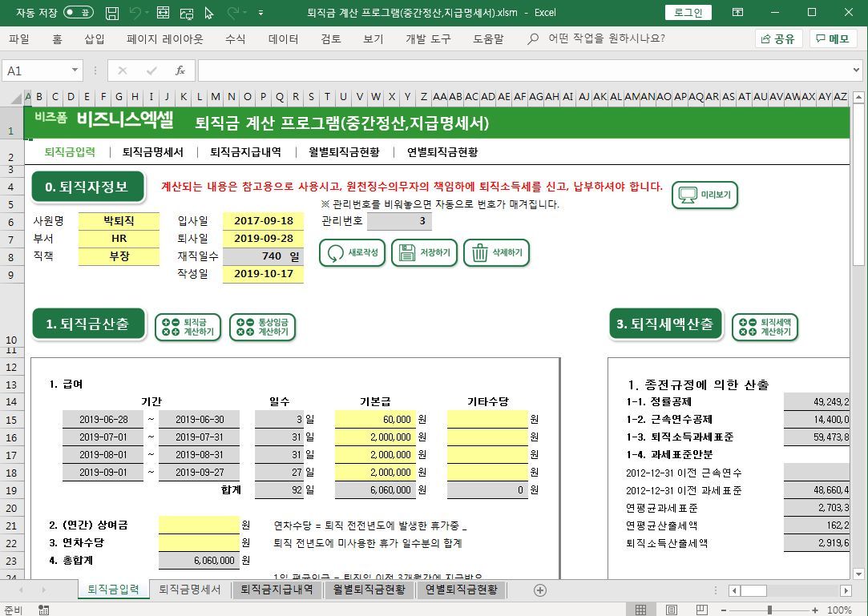The image size is (868, 616).
Task: Open the 삽입 ribbon tab
Action: (94, 38)
